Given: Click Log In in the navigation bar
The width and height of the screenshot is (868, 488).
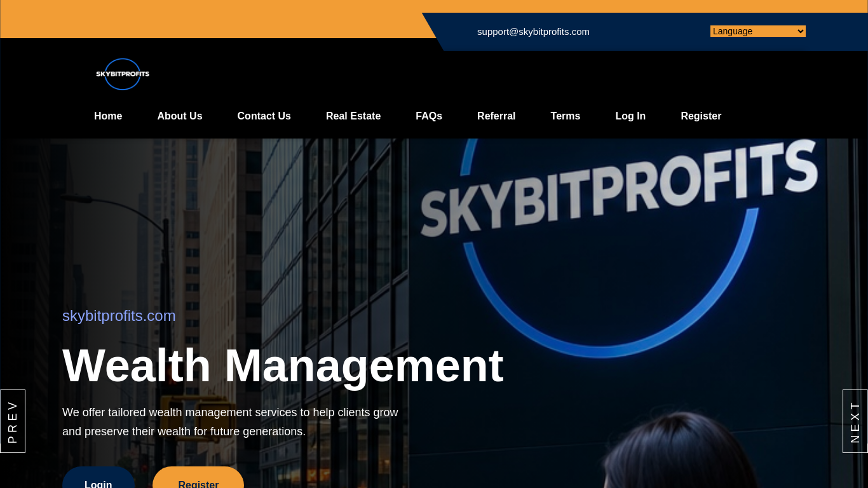Looking at the screenshot, I should [630, 116].
